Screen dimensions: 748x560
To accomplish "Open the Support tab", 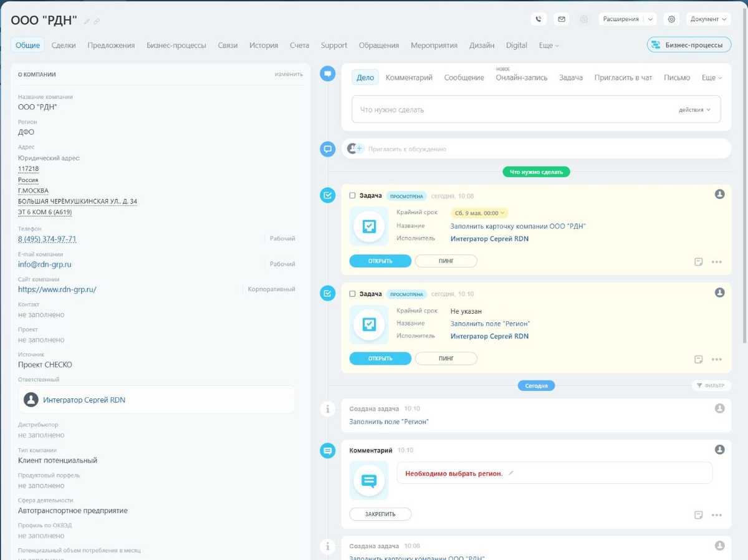I will coord(334,45).
